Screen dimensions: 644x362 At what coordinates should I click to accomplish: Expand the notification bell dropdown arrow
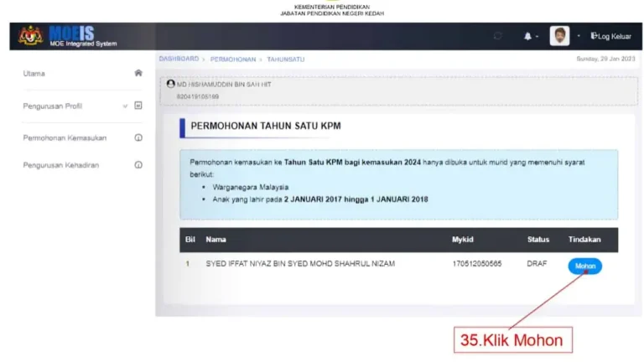coord(537,37)
